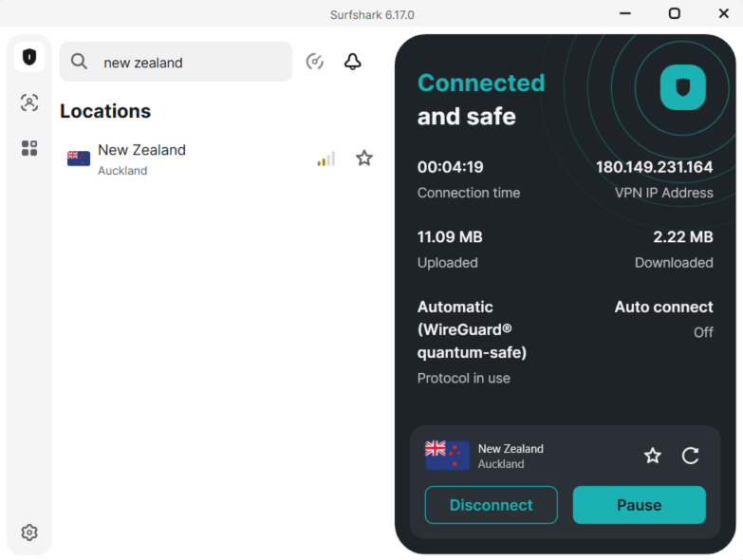Open the VPN shield tab in sidebar

click(x=29, y=57)
